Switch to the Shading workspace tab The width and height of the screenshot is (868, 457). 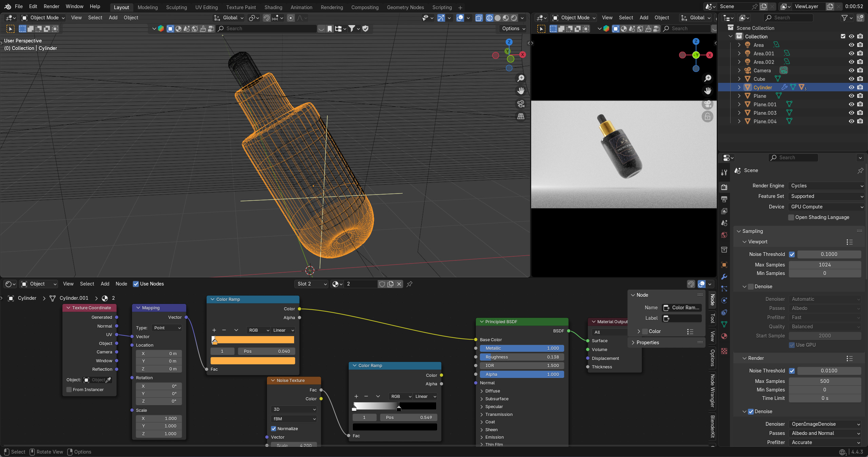click(273, 7)
